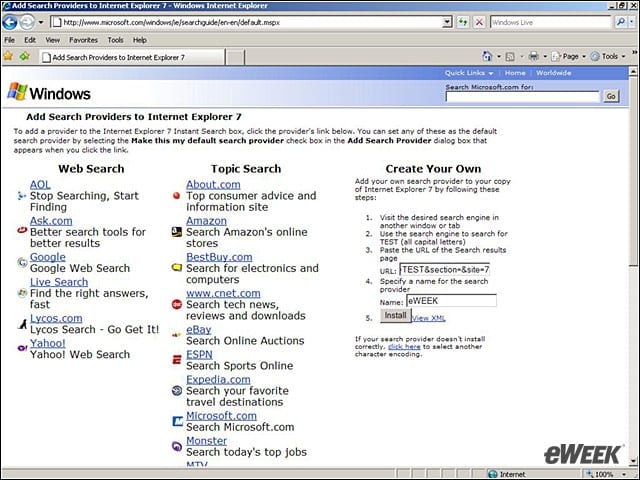Click the red cnet icon
This screenshot has width=640, height=480.
(x=177, y=304)
